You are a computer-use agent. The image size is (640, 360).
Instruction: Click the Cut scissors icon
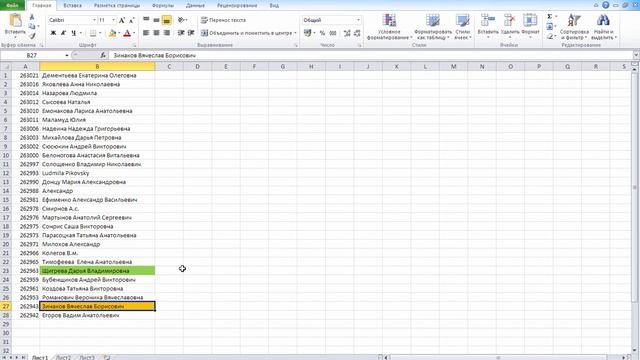click(32, 18)
